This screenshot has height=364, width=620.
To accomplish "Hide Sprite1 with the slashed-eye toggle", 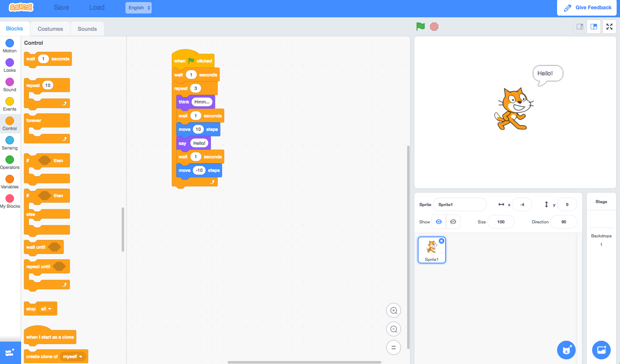I will pos(453,221).
